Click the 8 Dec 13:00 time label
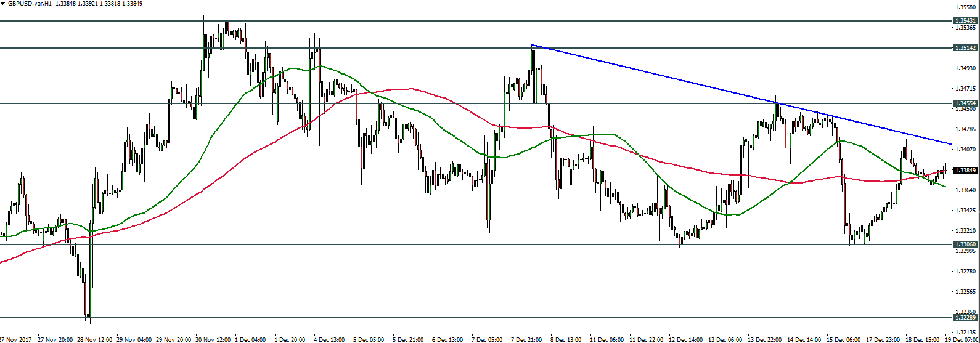 566,339
